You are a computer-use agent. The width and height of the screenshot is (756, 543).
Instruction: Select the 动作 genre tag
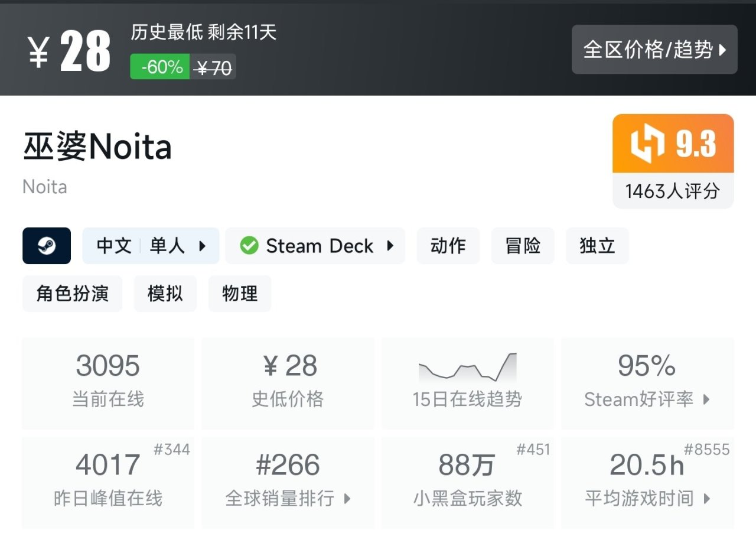click(x=448, y=246)
